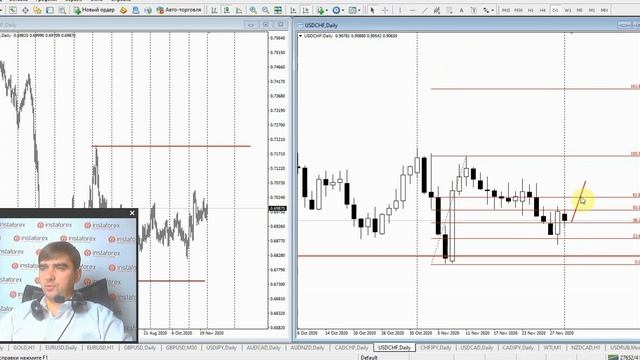Open the CADJPY,Daily chart tab
This screenshot has height=360, width=640.
pyautogui.click(x=518, y=348)
